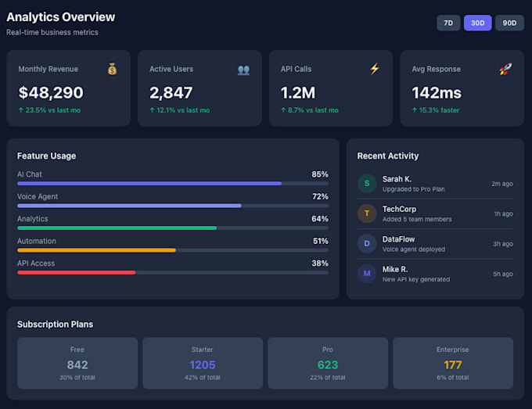Image resolution: width=532 pixels, height=409 pixels.
Task: Click the Feature Usage heading
Action: [x=46, y=156]
